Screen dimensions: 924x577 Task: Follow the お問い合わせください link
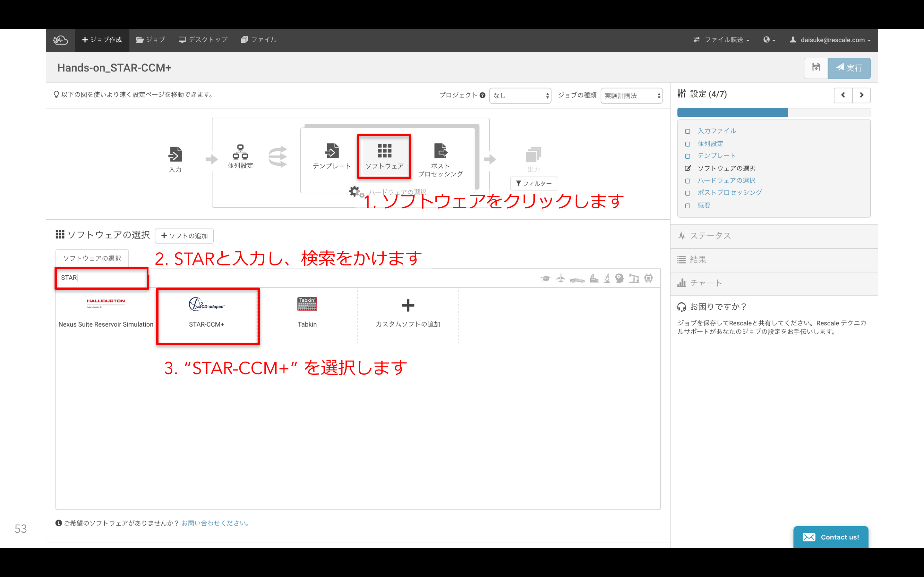click(216, 523)
